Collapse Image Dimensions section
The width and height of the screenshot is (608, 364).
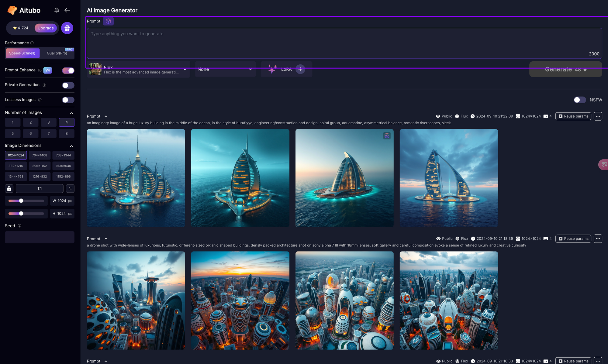click(71, 146)
